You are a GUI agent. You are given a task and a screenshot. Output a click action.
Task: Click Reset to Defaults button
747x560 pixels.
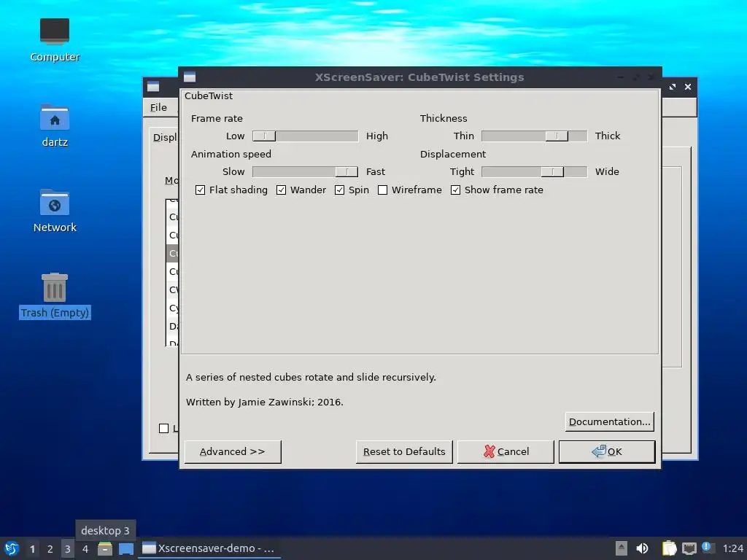[404, 451]
